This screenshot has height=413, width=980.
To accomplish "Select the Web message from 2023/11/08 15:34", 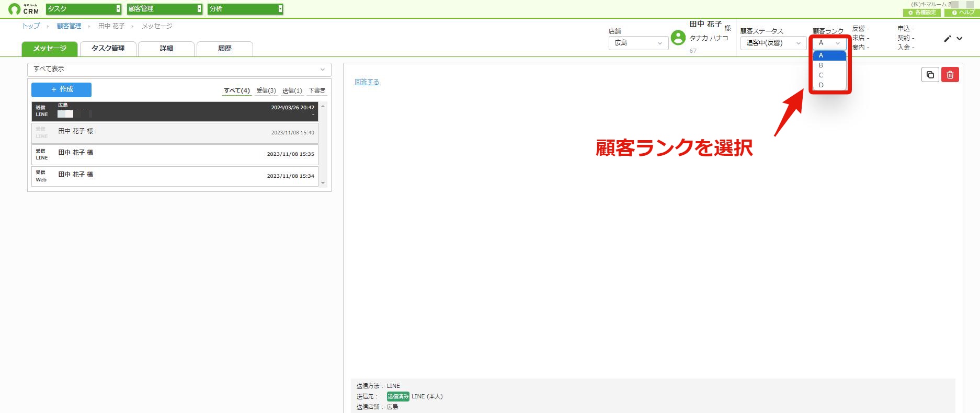I will 175,176.
